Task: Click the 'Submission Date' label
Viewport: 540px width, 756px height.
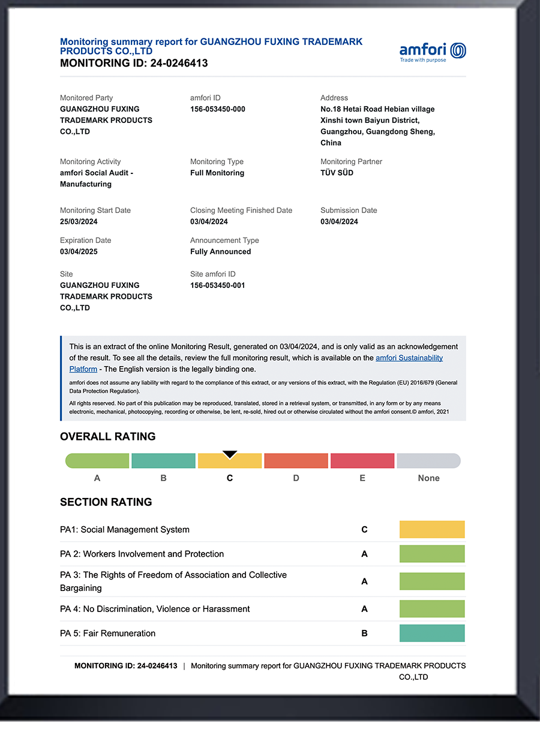Action: point(349,211)
